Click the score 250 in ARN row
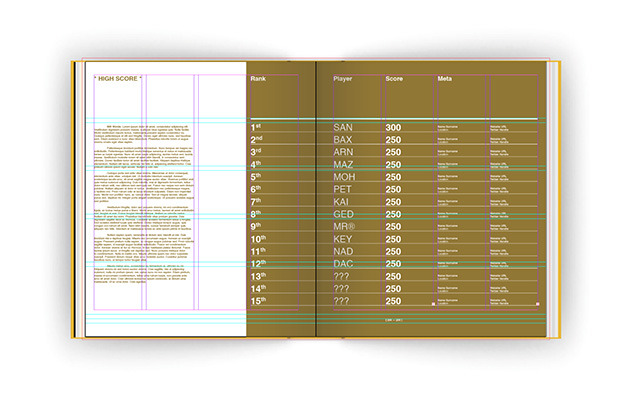The width and height of the screenshot is (640, 409). pyautogui.click(x=393, y=152)
